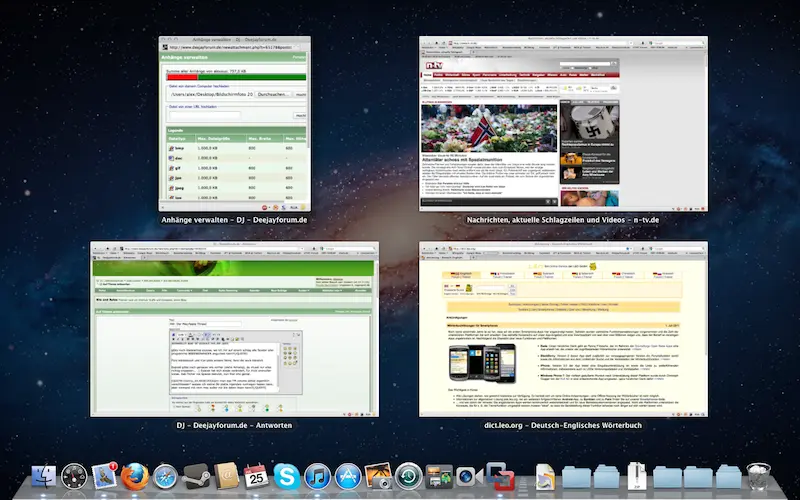Open the App Store dock icon

point(347,477)
